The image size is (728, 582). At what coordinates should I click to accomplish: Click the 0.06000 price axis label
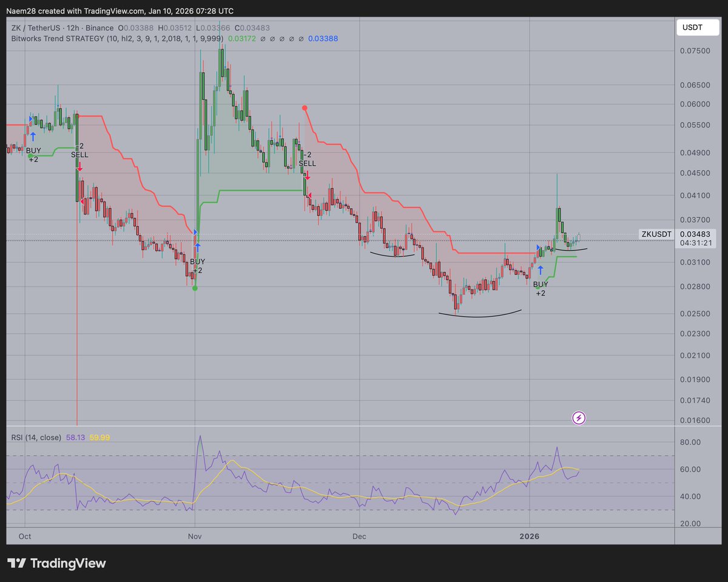[696, 104]
